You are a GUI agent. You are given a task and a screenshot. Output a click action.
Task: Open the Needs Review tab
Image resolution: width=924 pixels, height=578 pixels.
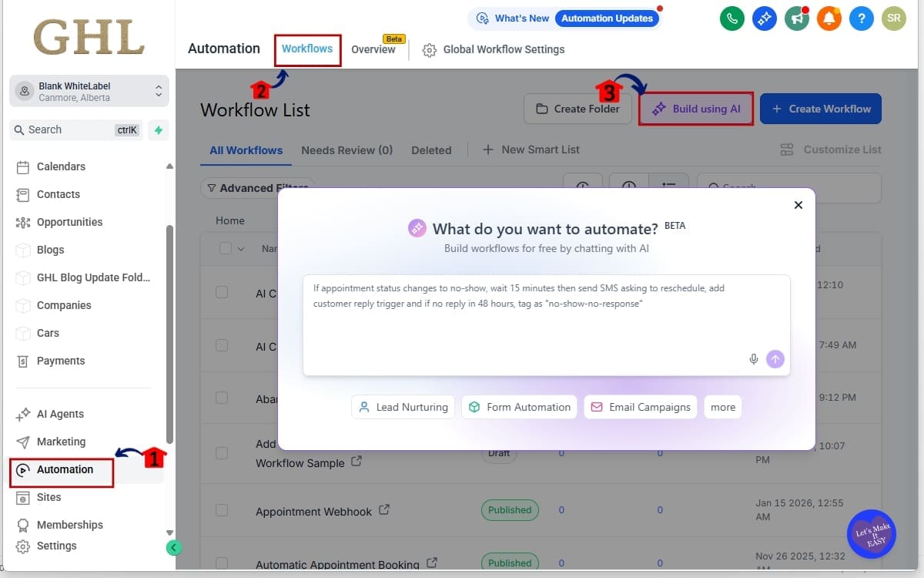pyautogui.click(x=347, y=150)
